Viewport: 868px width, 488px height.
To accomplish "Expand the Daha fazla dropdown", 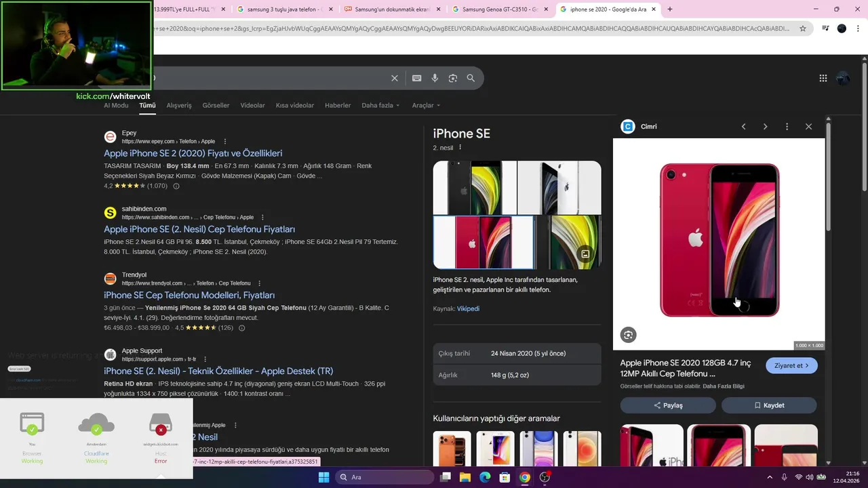I will click(x=380, y=106).
